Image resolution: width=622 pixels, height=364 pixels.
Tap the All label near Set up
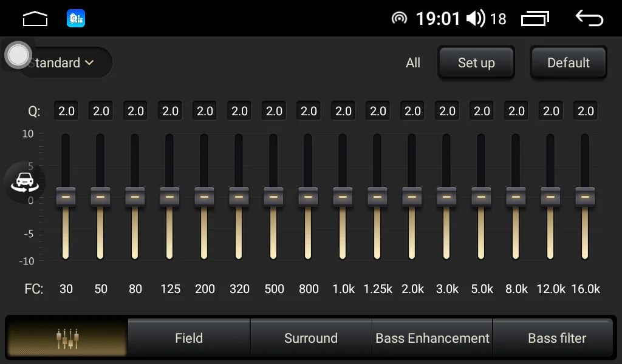[x=413, y=63]
